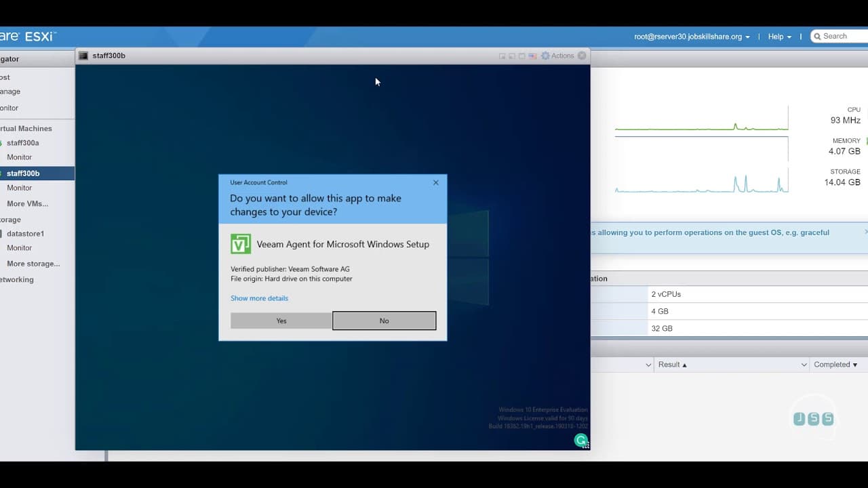Image resolution: width=868 pixels, height=488 pixels.
Task: Open Monitor under staff300b
Action: click(19, 188)
